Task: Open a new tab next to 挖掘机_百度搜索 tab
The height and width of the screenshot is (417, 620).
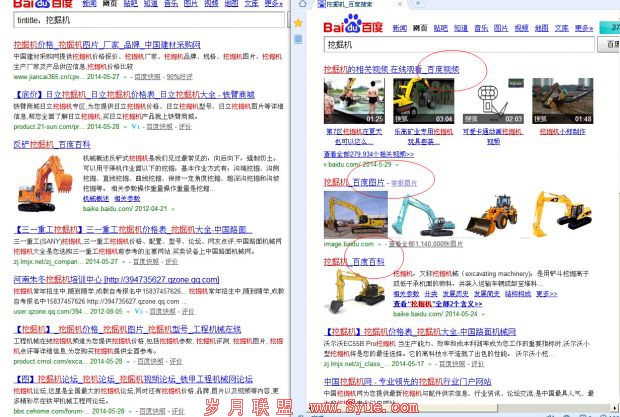Action: [x=418, y=4]
